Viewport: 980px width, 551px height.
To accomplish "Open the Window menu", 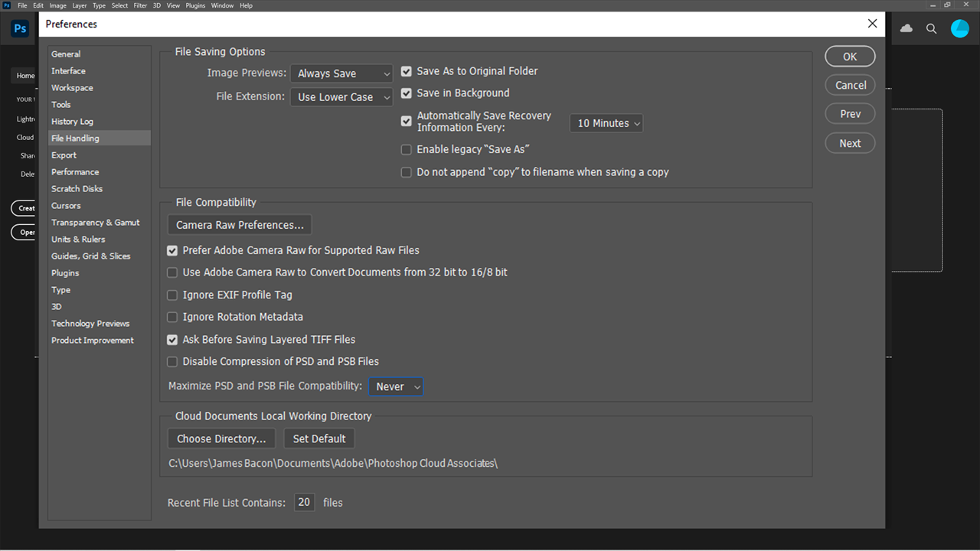I will [x=223, y=5].
